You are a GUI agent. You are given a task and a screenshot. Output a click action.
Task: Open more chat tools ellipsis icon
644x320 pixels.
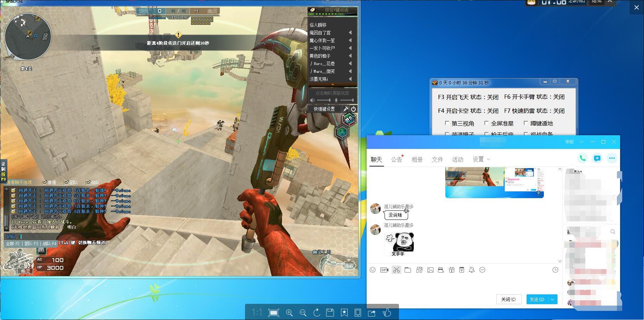click(x=482, y=270)
